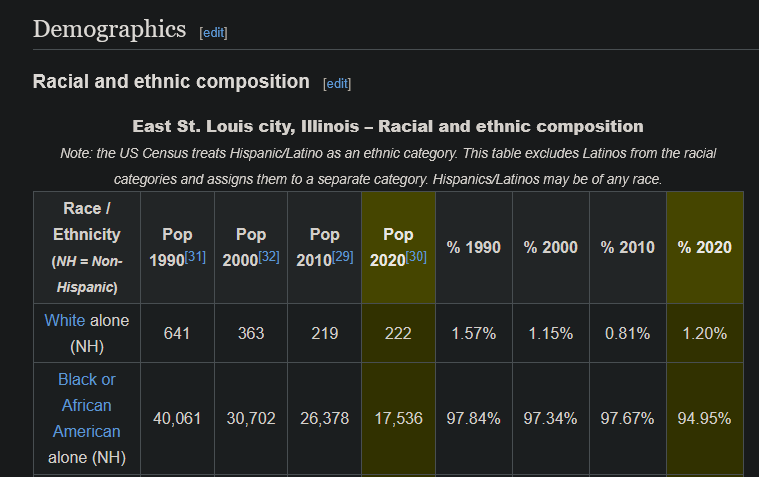Follow the Black or African American link
This screenshot has width=759, height=477.
pyautogui.click(x=87, y=405)
